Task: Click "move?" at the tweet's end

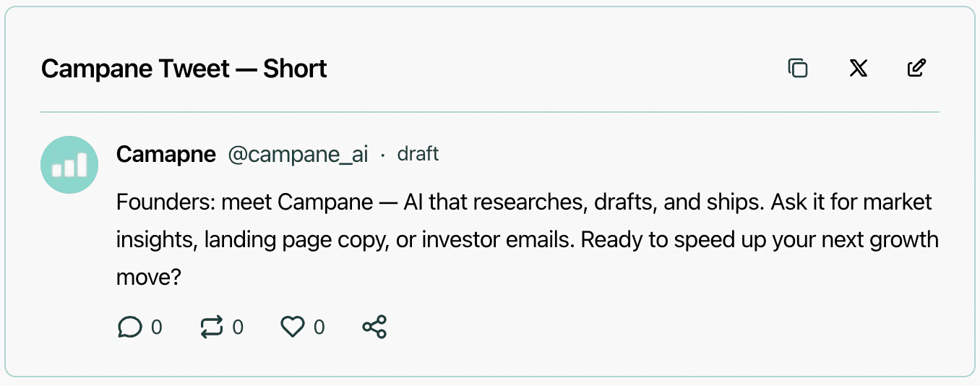Action: pyautogui.click(x=147, y=277)
